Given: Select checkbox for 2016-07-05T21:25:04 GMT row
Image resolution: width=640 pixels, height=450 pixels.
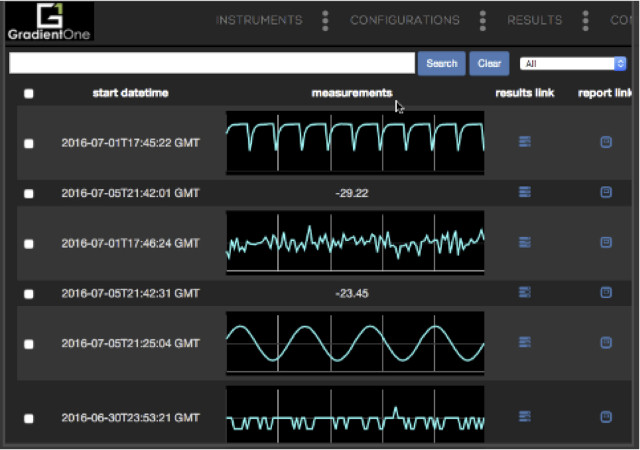Looking at the screenshot, I should (29, 344).
